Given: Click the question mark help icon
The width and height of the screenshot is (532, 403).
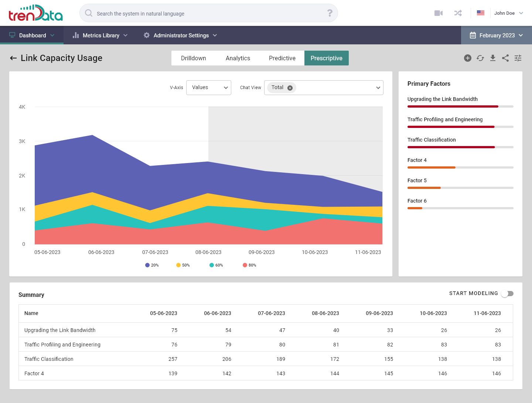Looking at the screenshot, I should coord(330,13).
